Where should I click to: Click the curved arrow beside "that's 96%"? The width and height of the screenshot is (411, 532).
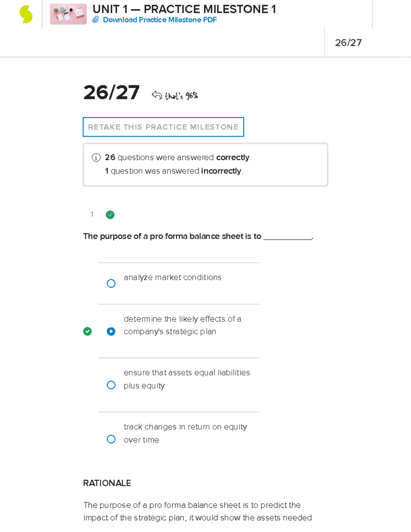click(x=157, y=95)
